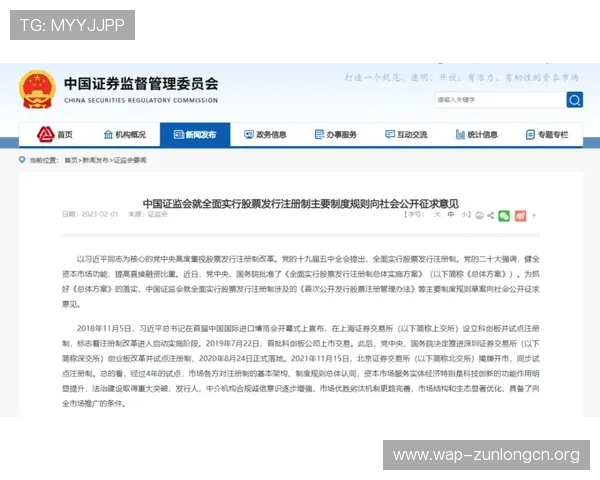The height and width of the screenshot is (480, 600).
Task: Click the date text 2023-02-01
Action: click(x=99, y=214)
